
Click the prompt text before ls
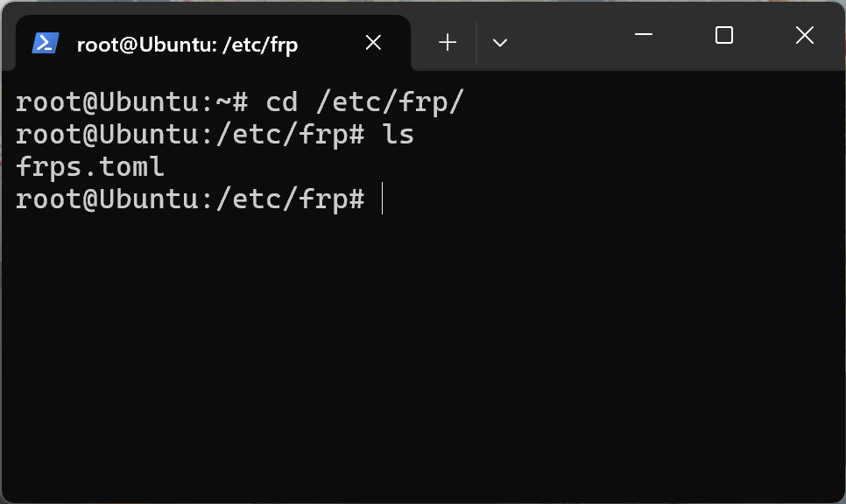(190, 135)
